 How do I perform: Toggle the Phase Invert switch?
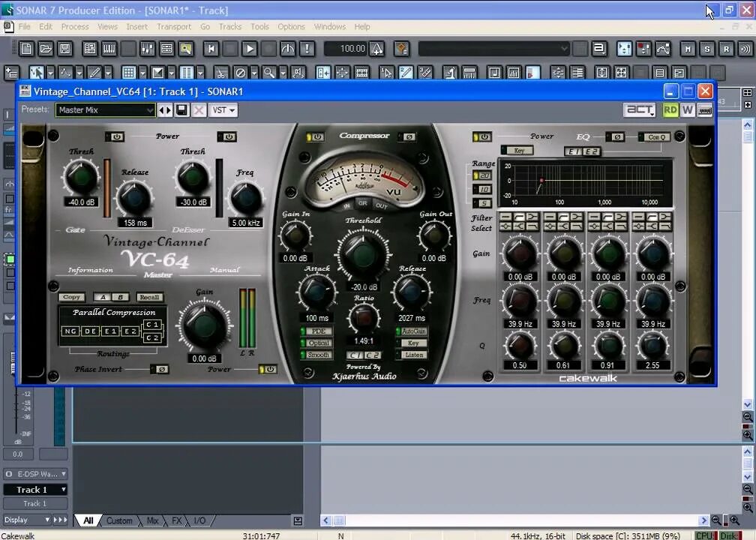point(160,369)
